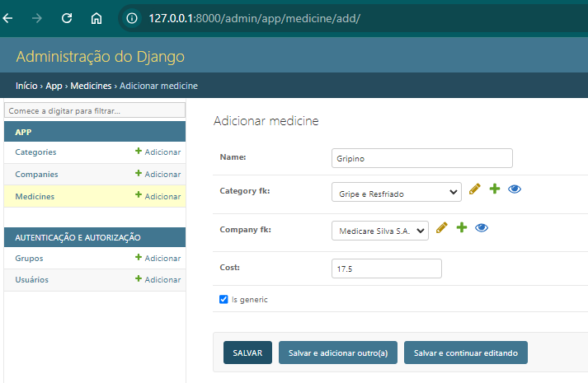Click the SALVAR button
Viewport: 588px width, 383px height.
[247, 353]
